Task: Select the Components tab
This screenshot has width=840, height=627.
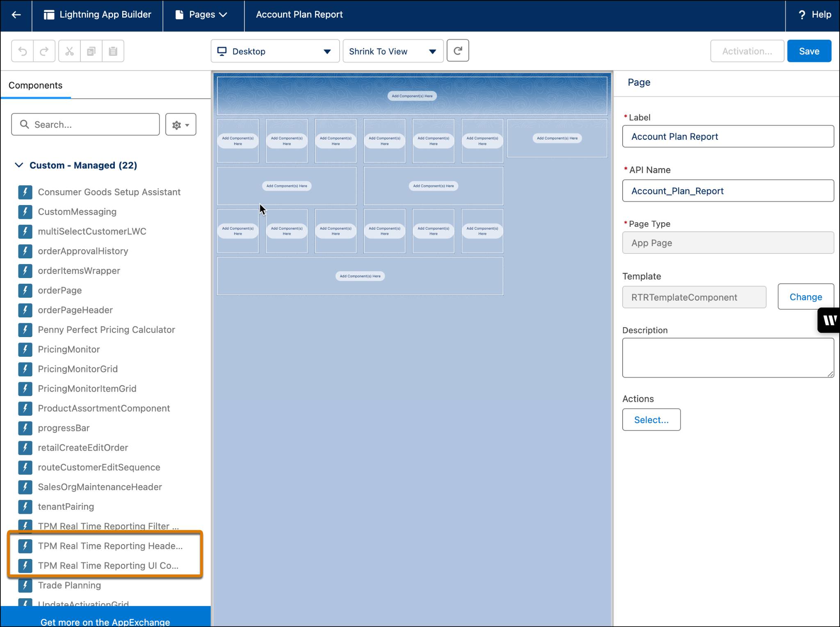Action: tap(36, 85)
